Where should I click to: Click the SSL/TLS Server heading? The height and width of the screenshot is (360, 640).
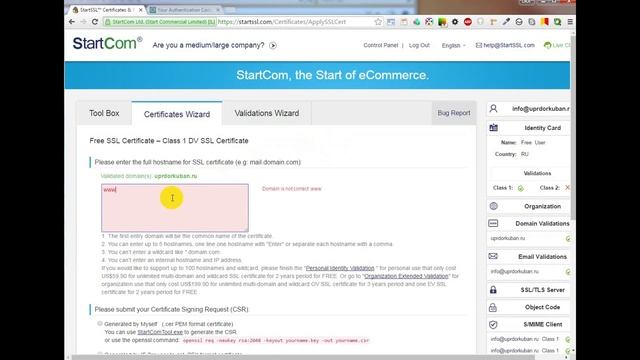(542, 290)
